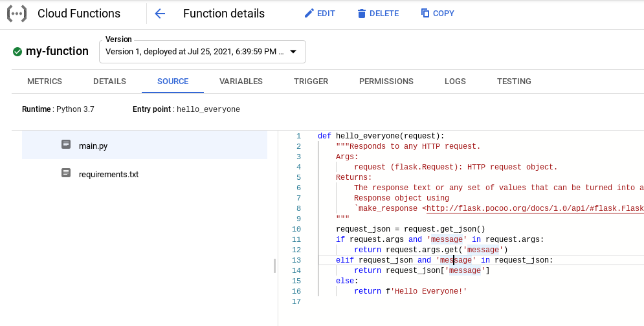
Task: View the Logs tab
Action: tap(455, 81)
